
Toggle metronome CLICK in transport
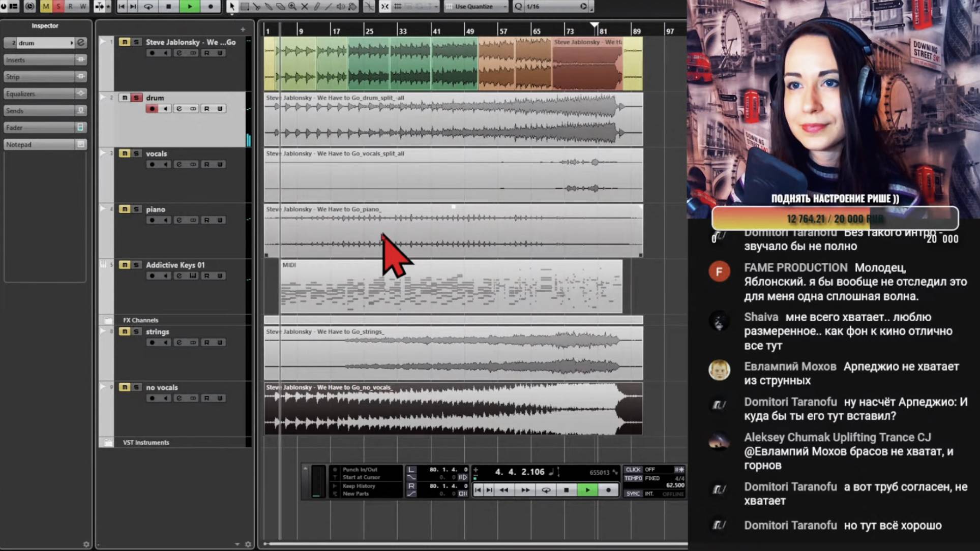[633, 470]
